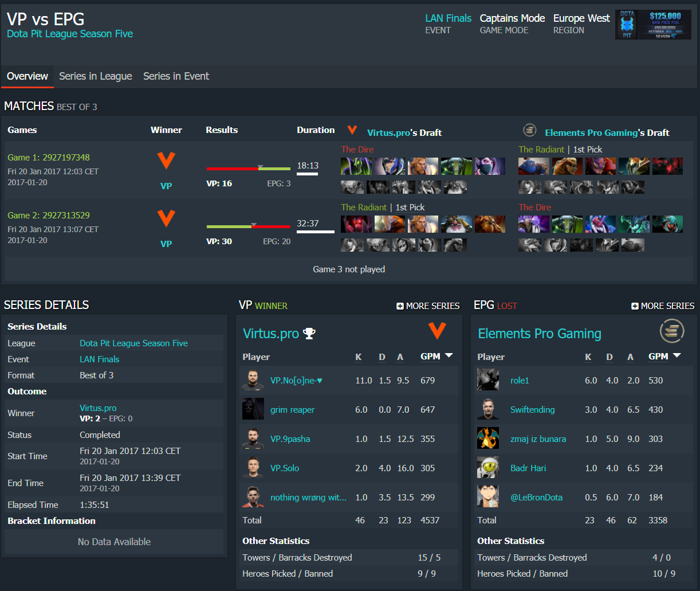Click VP.Solo's player avatar
The width and height of the screenshot is (700, 591).
point(253,468)
